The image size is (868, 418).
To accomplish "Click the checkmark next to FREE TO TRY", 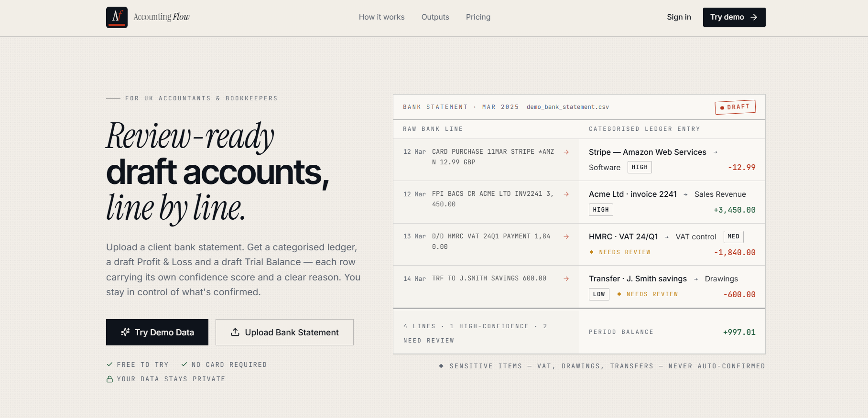I will (109, 364).
